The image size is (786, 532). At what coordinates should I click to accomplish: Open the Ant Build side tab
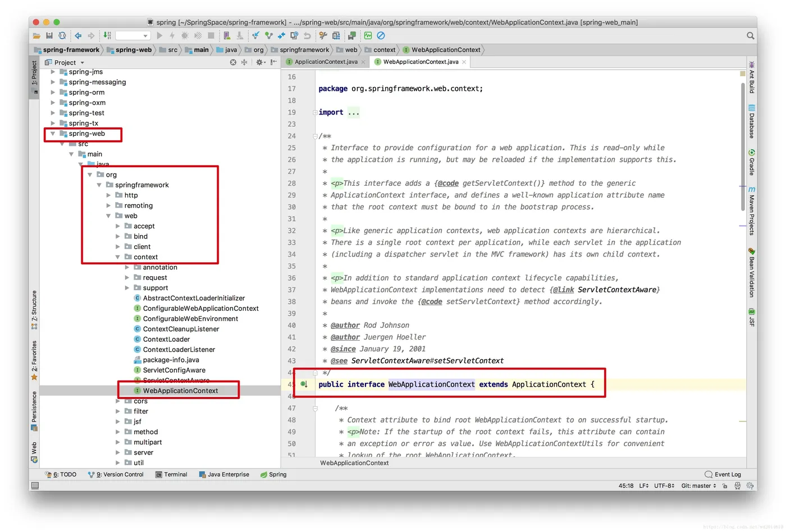point(752,77)
